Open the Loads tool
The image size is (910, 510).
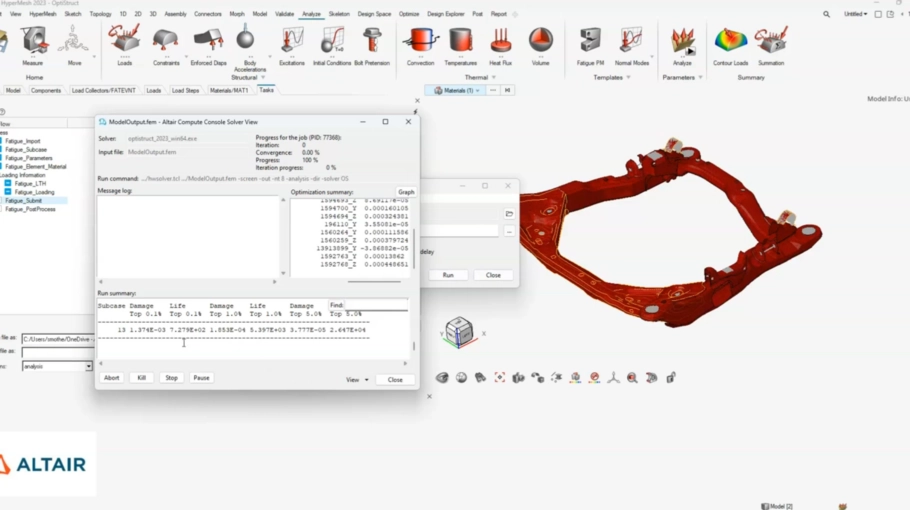click(124, 39)
